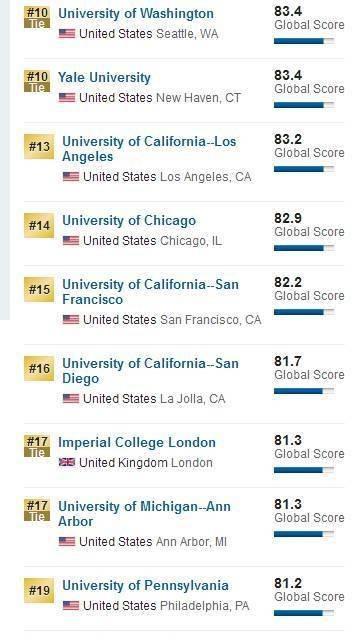Open University of Michigan--Ann Arbor page
360x640 pixels.
(144, 514)
